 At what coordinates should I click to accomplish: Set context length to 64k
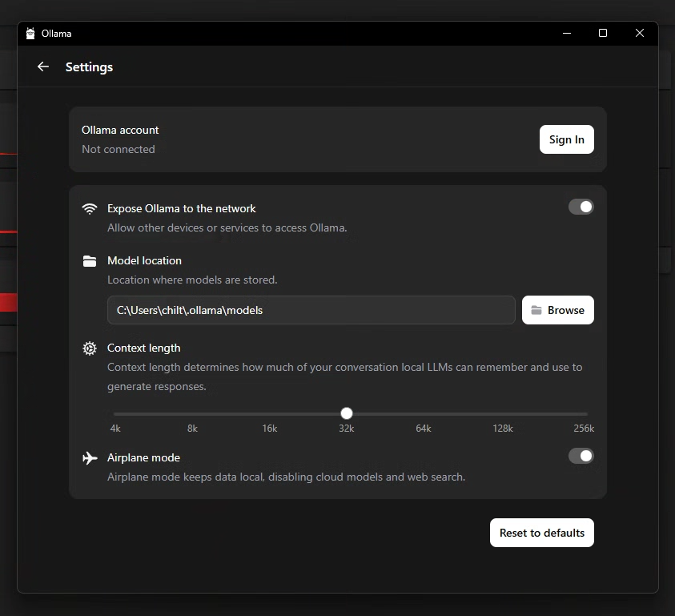(424, 414)
